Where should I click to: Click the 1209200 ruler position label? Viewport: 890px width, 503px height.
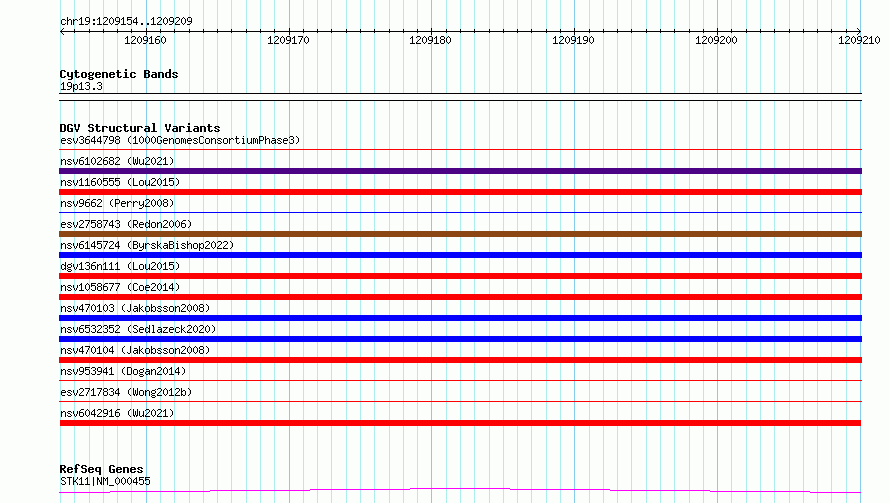(x=716, y=40)
